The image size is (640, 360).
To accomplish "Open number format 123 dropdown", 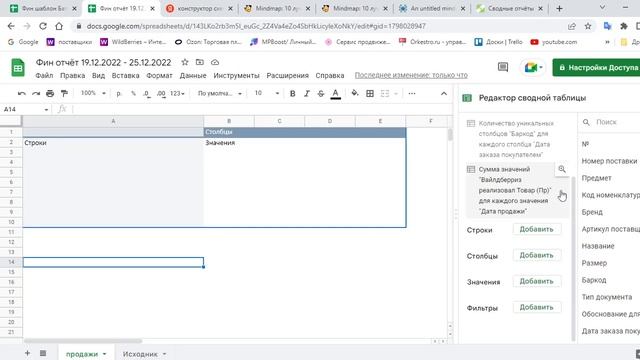I will click(x=177, y=93).
